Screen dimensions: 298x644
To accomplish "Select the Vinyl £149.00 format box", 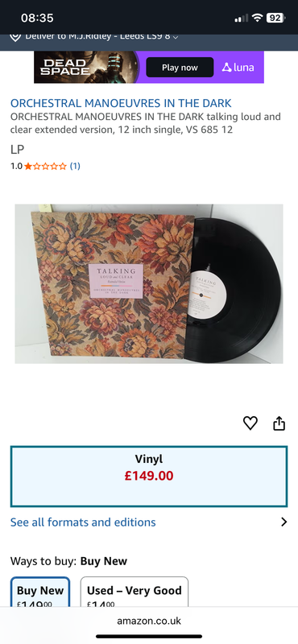I will click(x=149, y=477).
